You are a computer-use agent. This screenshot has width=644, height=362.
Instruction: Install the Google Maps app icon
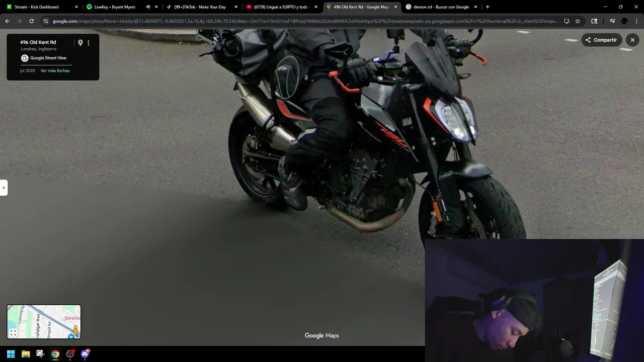pyautogui.click(x=567, y=21)
